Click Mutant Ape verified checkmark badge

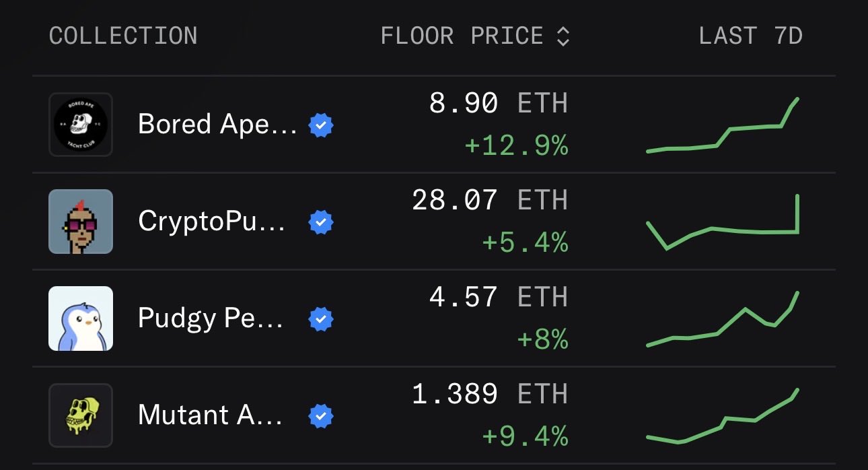tap(321, 416)
